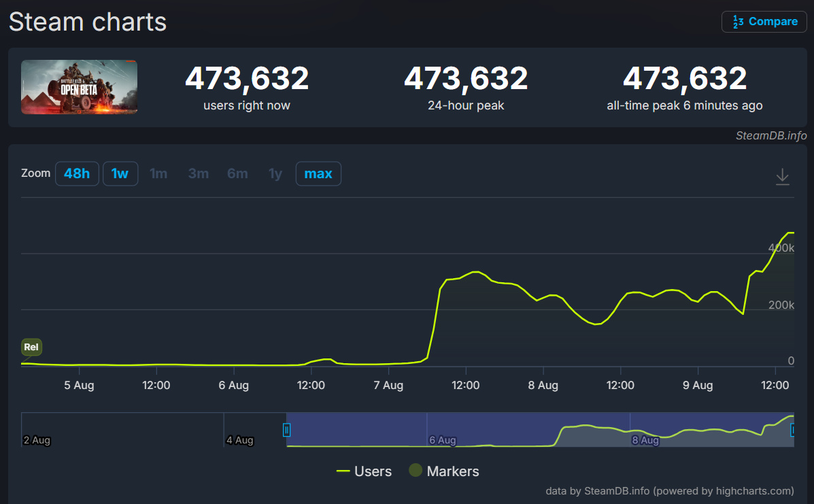Download the chart data via arrow icon
The width and height of the screenshot is (814, 504).
(782, 176)
